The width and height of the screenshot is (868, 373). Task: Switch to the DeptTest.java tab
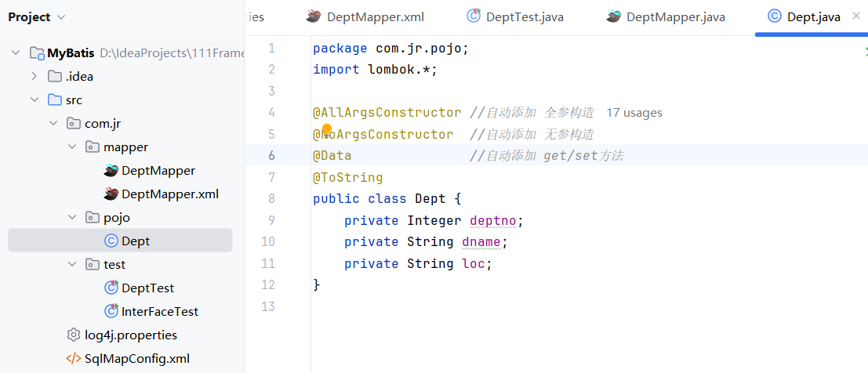point(515,17)
